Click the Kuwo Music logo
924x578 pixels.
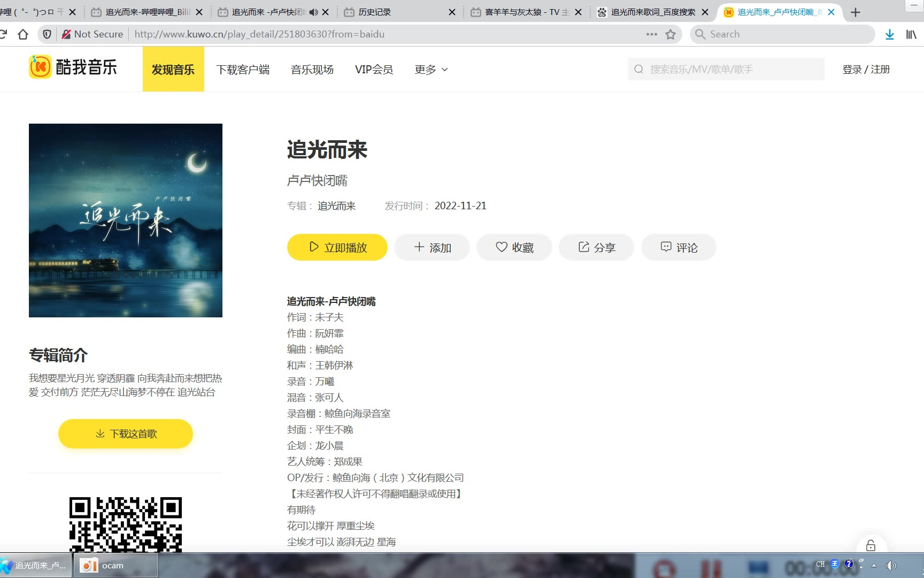click(73, 67)
